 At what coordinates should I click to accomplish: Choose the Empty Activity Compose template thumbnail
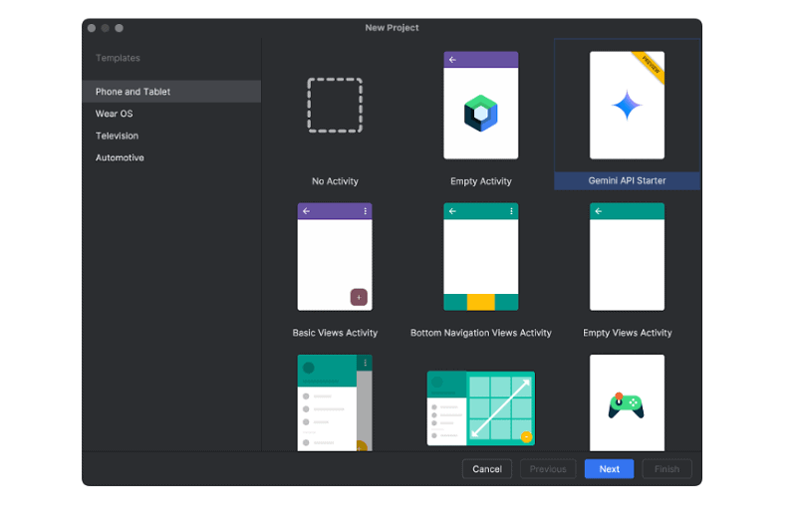tap(481, 106)
